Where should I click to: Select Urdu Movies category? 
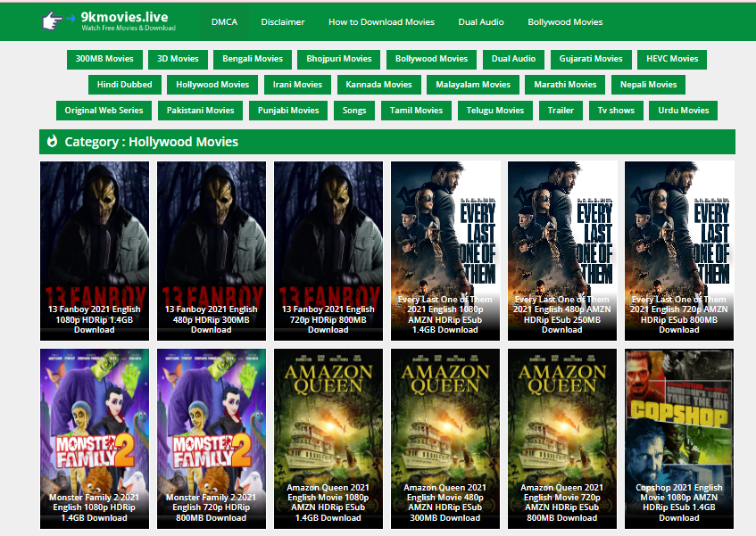pyautogui.click(x=684, y=111)
